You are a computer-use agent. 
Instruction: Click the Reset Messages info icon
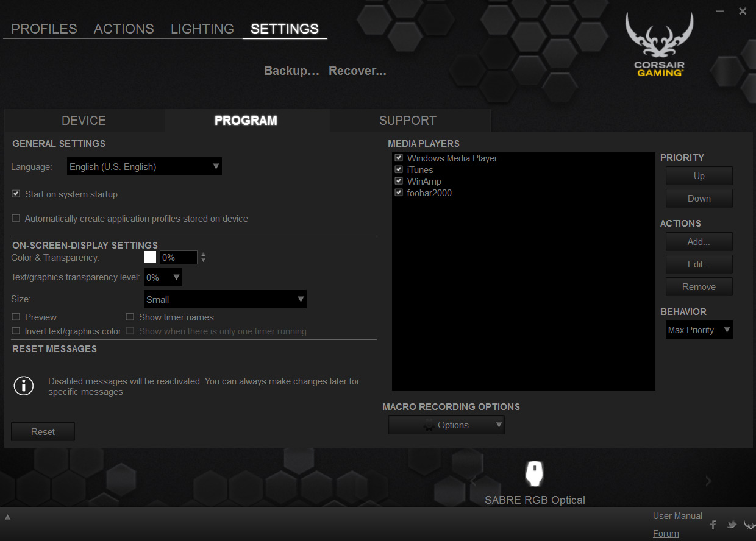[x=24, y=386]
